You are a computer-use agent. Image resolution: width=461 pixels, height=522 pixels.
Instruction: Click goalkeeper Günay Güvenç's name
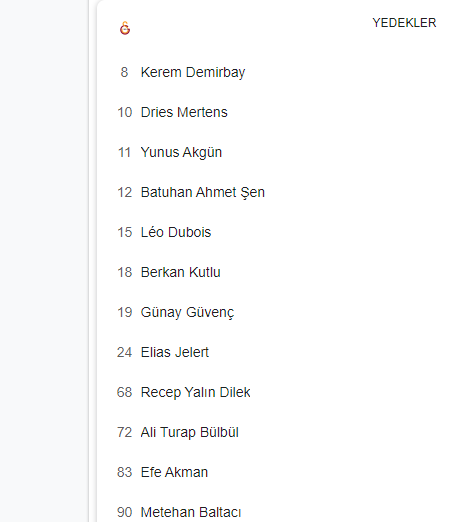187,312
